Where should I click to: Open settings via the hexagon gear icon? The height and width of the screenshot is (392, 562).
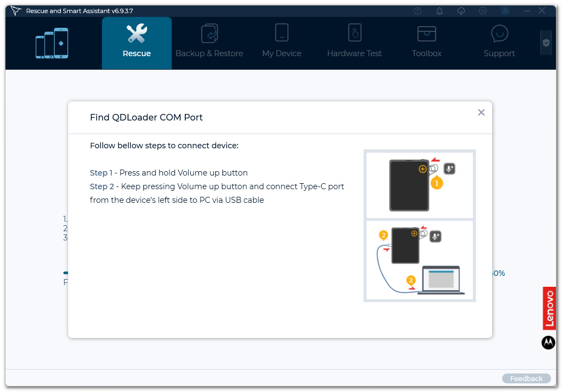click(x=483, y=11)
